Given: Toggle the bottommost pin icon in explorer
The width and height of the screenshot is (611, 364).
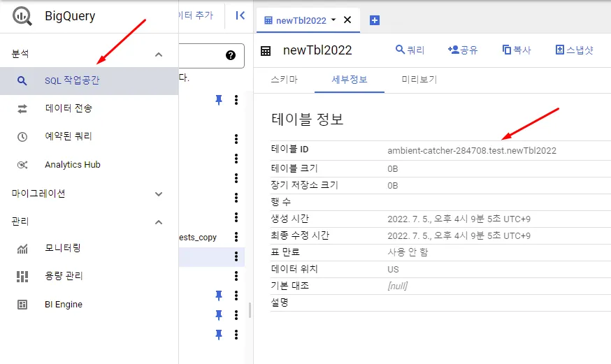Looking at the screenshot, I should tap(219, 335).
